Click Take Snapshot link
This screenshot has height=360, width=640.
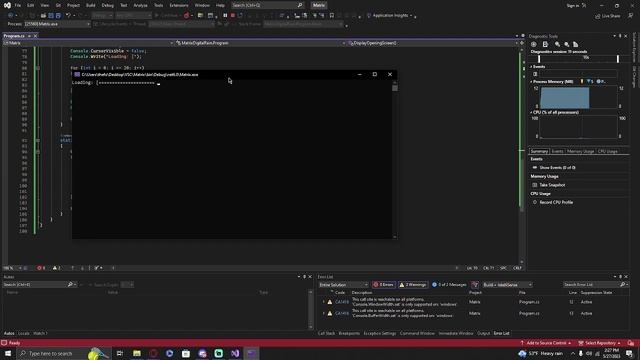click(x=552, y=185)
